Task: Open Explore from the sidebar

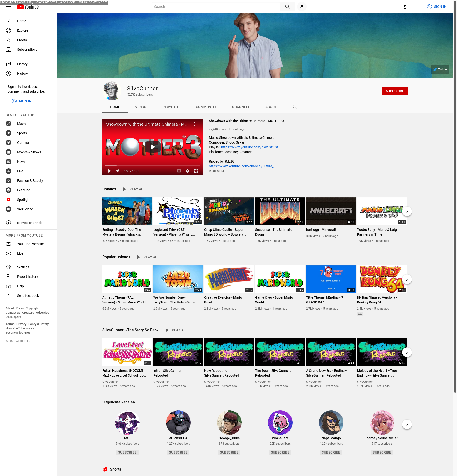Action: (x=28, y=30)
